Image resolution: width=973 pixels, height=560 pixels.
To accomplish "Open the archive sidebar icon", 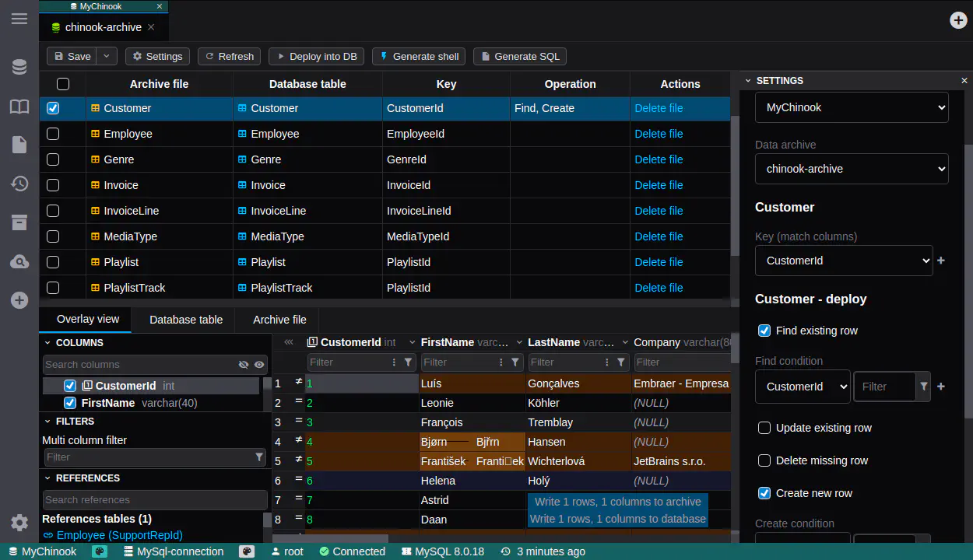I will click(19, 223).
